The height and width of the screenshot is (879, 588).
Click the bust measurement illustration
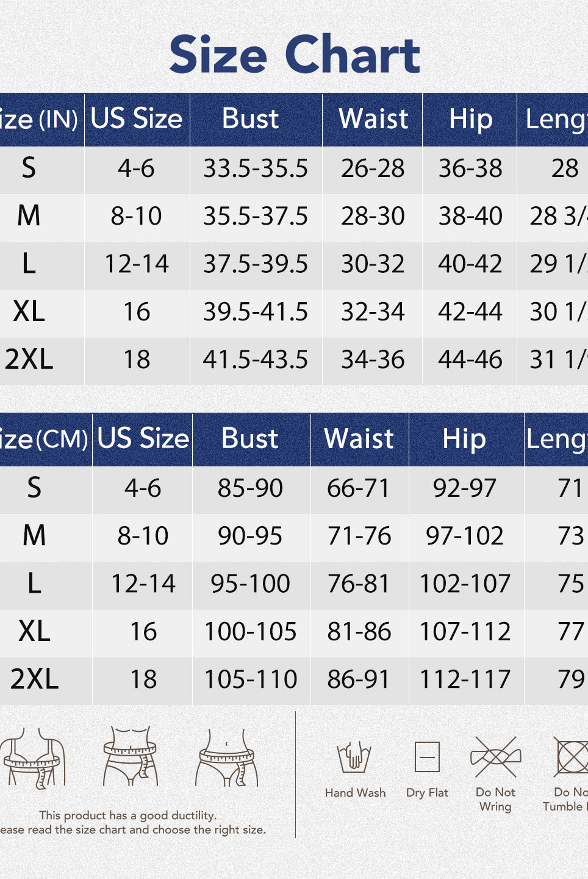pyautogui.click(x=34, y=757)
